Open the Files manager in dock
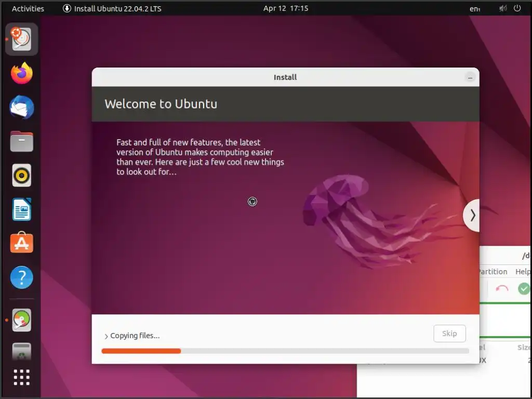 (22, 141)
